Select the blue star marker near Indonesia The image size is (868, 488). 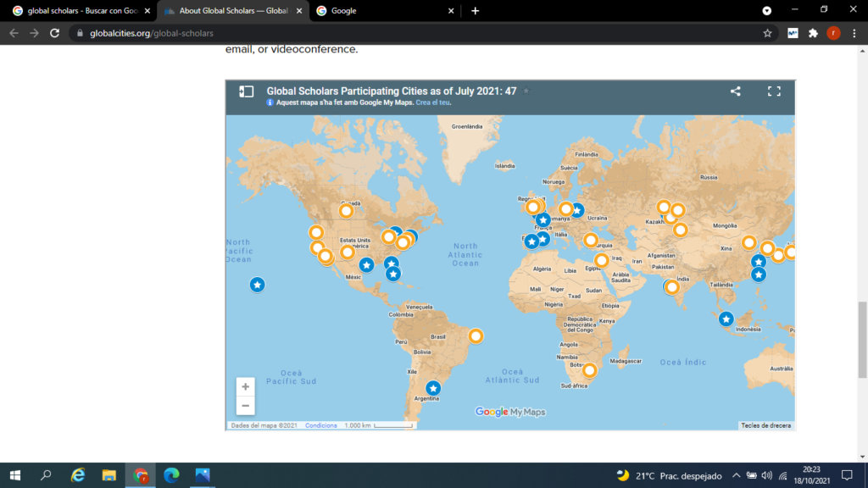[726, 319]
